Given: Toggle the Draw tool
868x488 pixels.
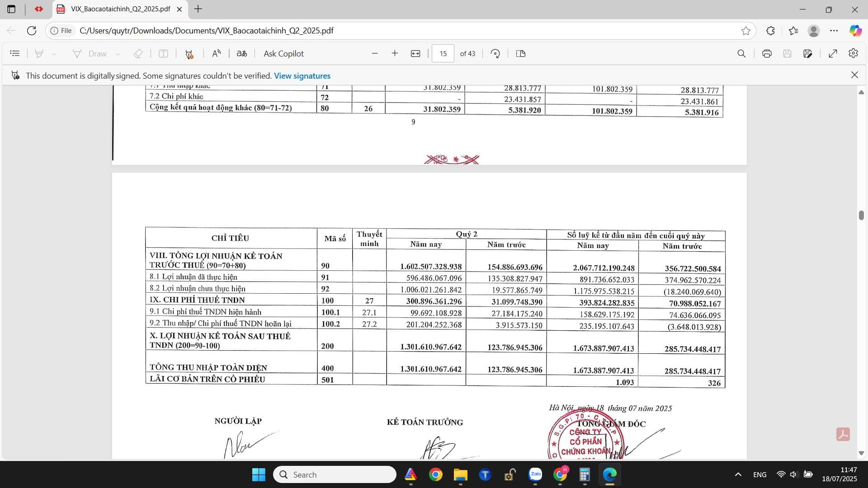Looking at the screenshot, I should click(x=90, y=53).
